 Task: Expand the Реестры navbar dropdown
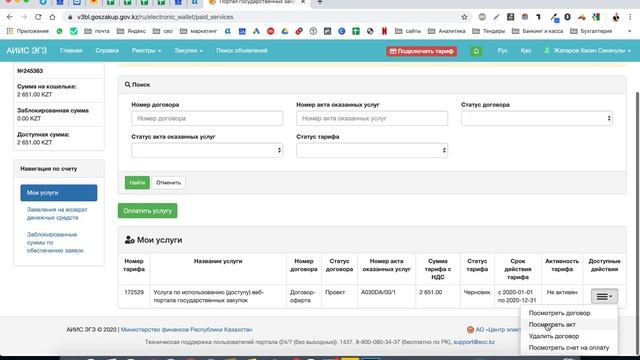click(x=146, y=51)
